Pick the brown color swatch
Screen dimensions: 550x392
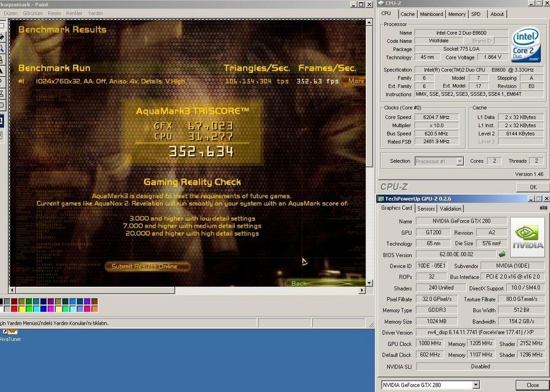95,302
